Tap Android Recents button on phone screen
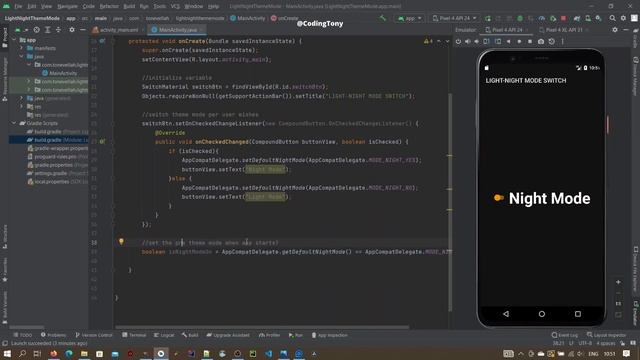 [578, 314]
